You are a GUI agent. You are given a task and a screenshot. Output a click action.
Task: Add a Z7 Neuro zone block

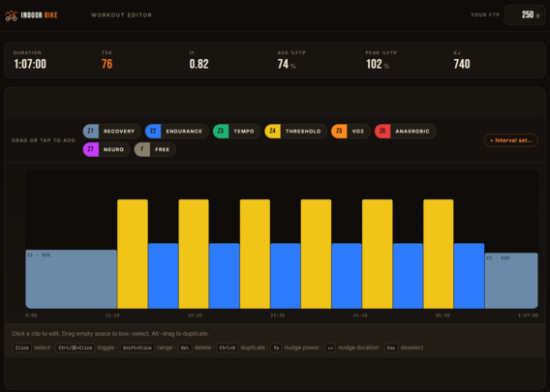coord(107,149)
